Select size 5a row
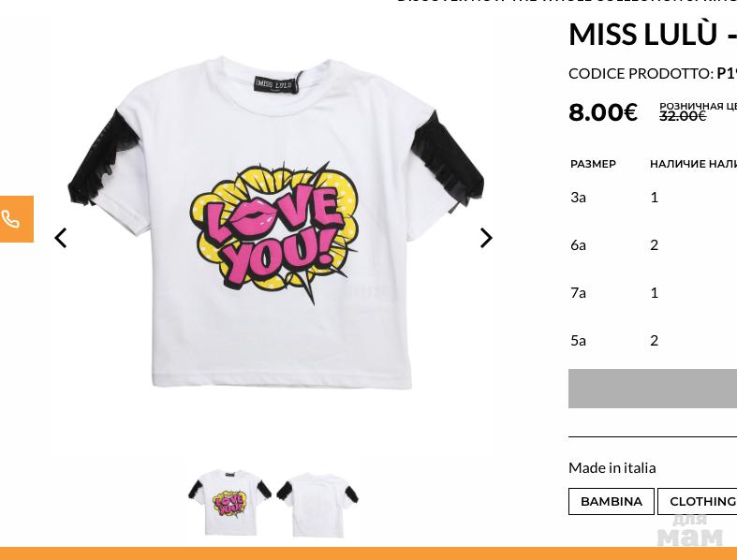This screenshot has width=737, height=560. (x=578, y=340)
